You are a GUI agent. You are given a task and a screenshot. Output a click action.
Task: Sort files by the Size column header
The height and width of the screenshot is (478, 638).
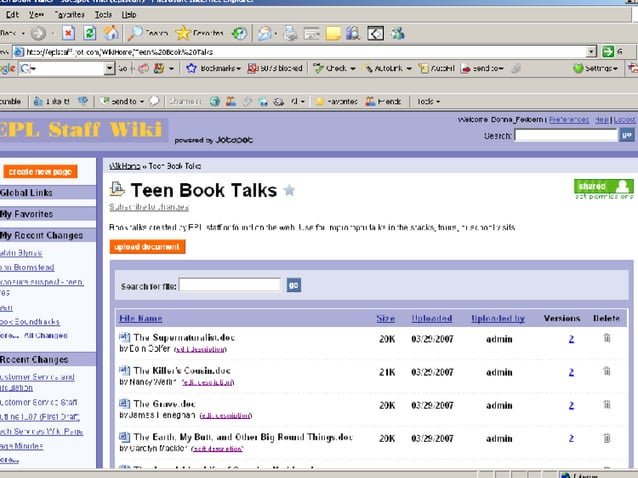click(x=386, y=318)
